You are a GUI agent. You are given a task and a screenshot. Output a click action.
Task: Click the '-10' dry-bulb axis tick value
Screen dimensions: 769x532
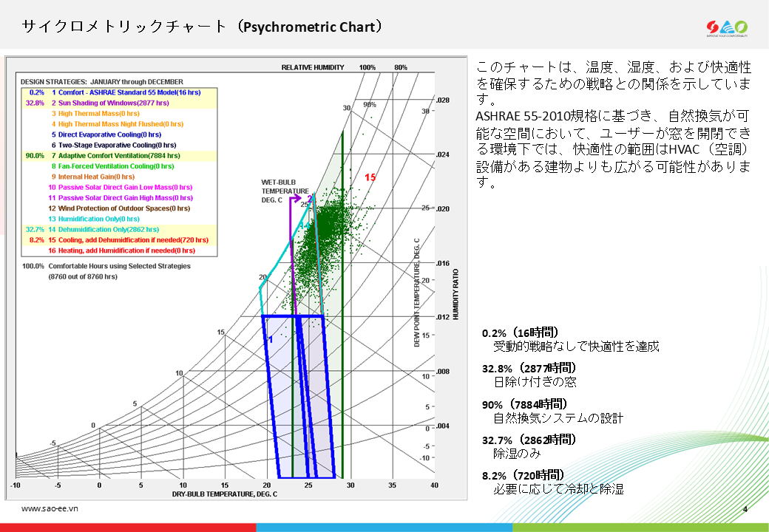coord(16,485)
